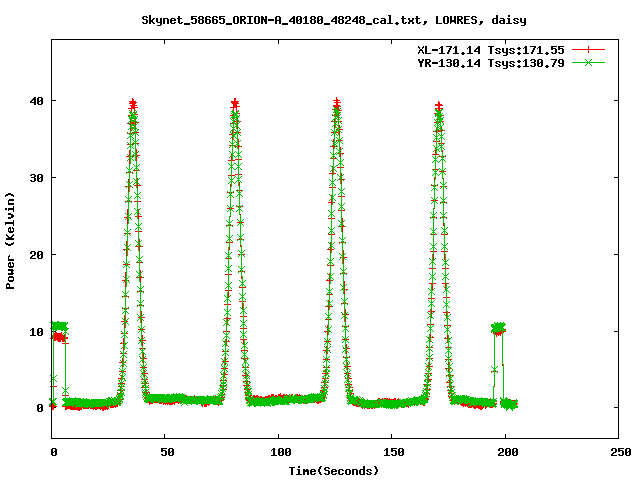Click the y-axis tick label 20
The image size is (640, 480).
tap(37, 255)
